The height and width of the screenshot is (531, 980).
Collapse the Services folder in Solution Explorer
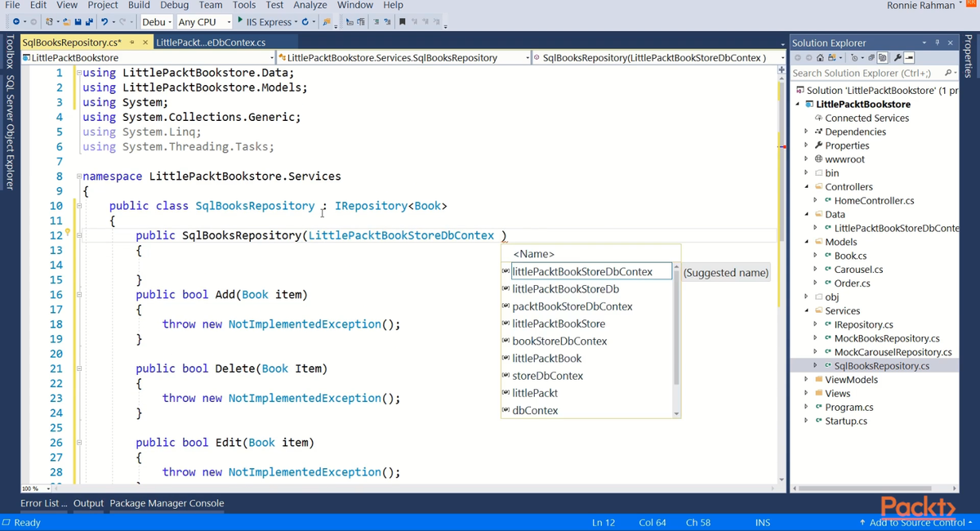[806, 311]
